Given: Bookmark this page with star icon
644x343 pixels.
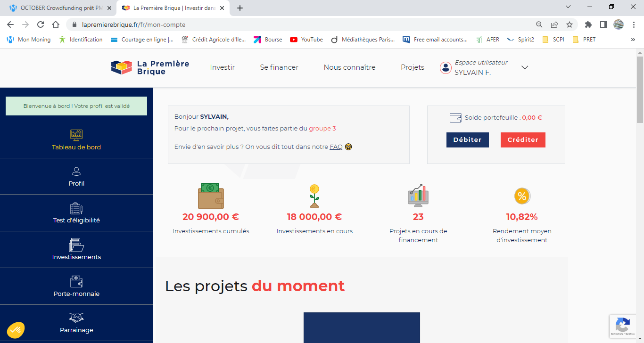Looking at the screenshot, I should [x=569, y=24].
